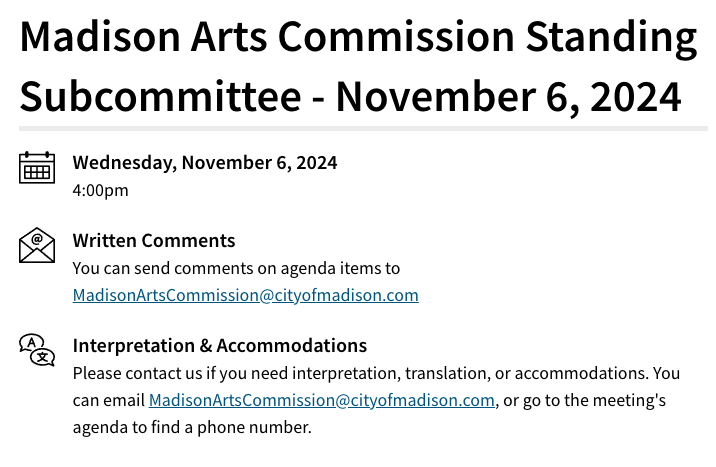The width and height of the screenshot is (716, 467).
Task: Click the "can email" text before the link
Action: 109,400
